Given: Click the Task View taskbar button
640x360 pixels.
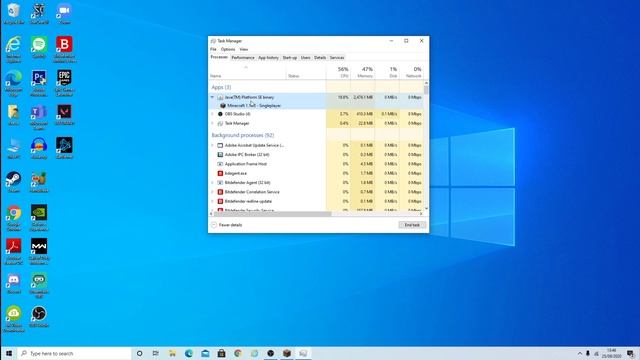Looking at the screenshot, I should point(156,353).
